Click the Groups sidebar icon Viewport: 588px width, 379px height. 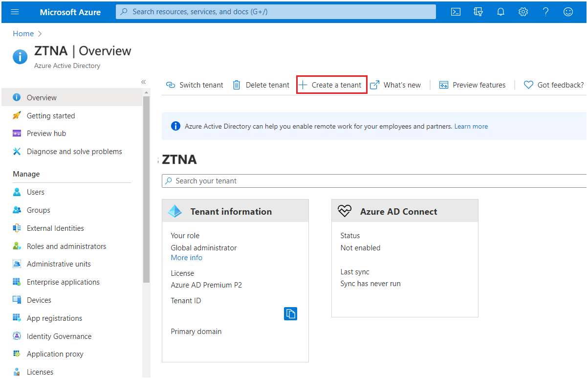pyautogui.click(x=17, y=210)
